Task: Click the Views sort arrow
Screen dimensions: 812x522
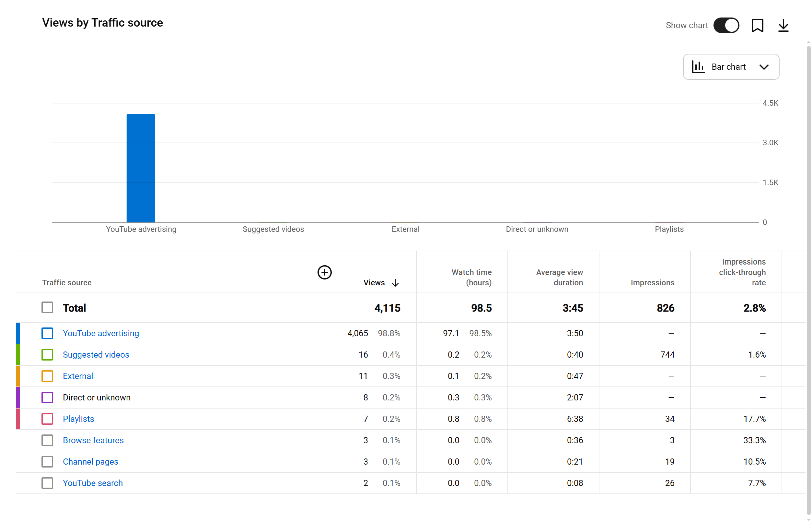Action: click(395, 283)
